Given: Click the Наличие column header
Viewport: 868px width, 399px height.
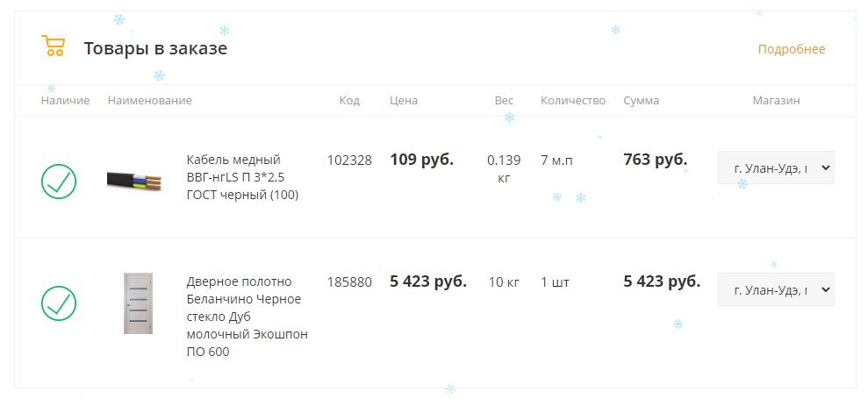Looking at the screenshot, I should 65,101.
